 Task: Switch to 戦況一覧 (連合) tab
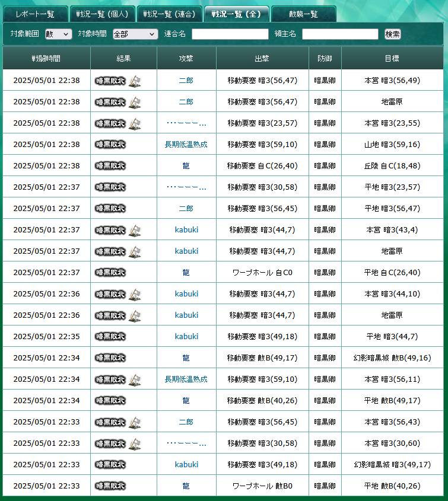170,14
